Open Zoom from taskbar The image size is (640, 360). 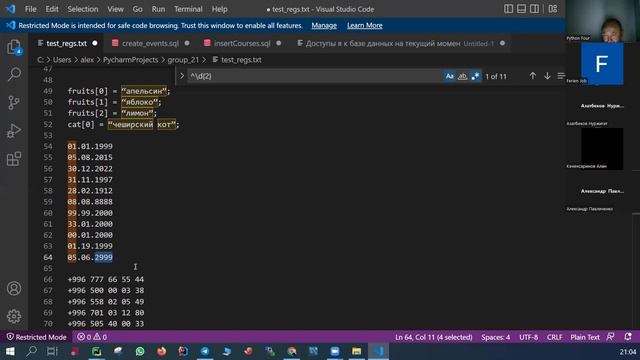pos(335,351)
